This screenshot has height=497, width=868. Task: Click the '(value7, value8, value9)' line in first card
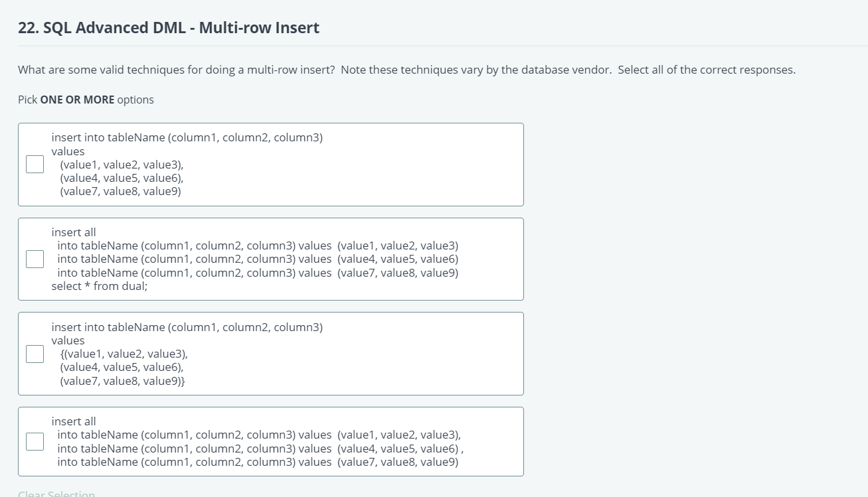(120, 191)
